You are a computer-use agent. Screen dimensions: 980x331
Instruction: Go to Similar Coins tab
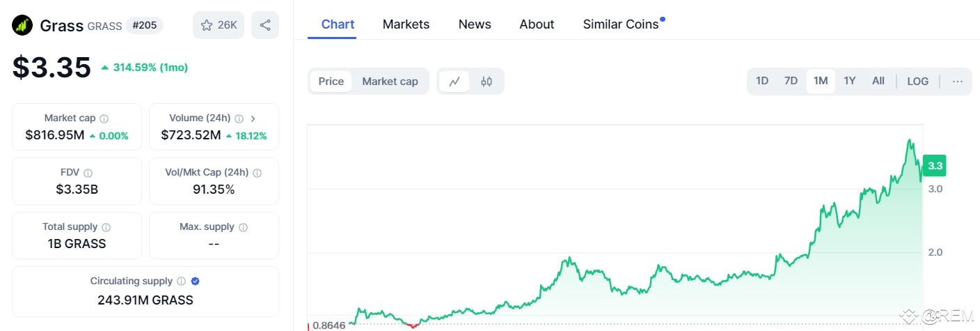[x=621, y=24]
